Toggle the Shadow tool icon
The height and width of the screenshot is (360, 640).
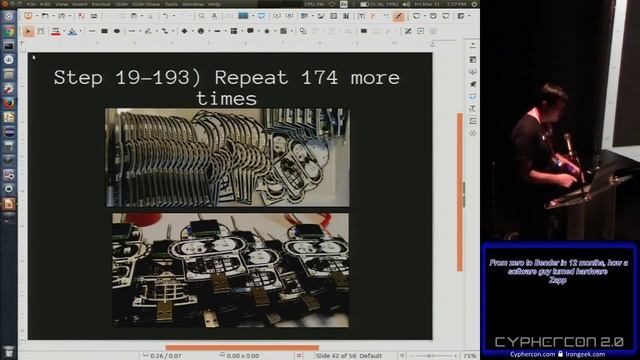[x=364, y=31]
